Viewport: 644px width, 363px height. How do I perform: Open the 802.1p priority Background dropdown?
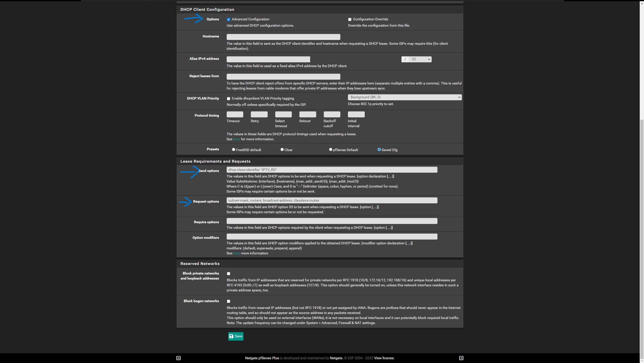pyautogui.click(x=405, y=97)
